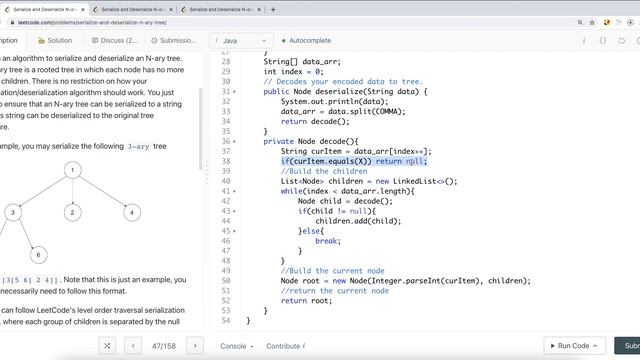Click the site lock icon in address bar
This screenshot has width=640, height=360.
tap(12, 22)
